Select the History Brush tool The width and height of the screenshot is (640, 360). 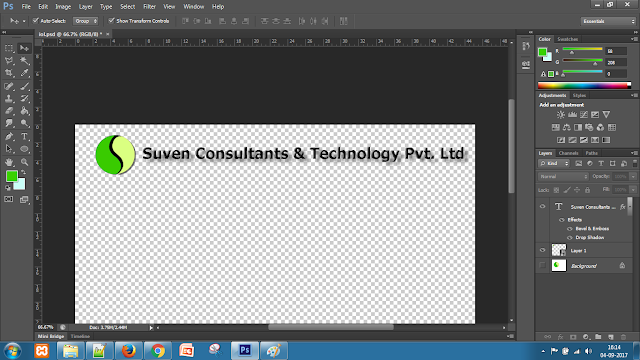click(24, 98)
